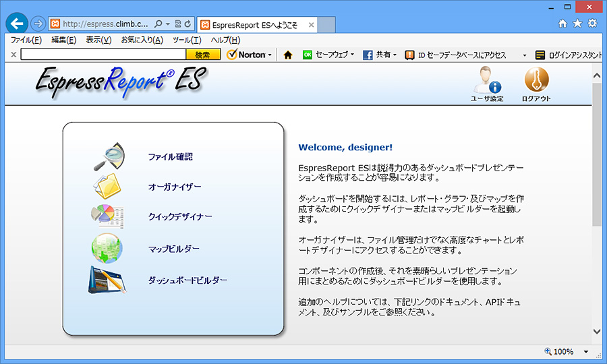Click in the Norton search input field
This screenshot has width=607, height=364.
tap(103, 55)
